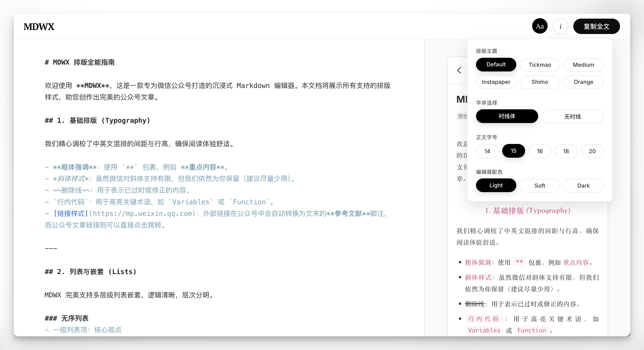644x350 pixels.
Task: Set body font size to 15
Action: pos(513,151)
